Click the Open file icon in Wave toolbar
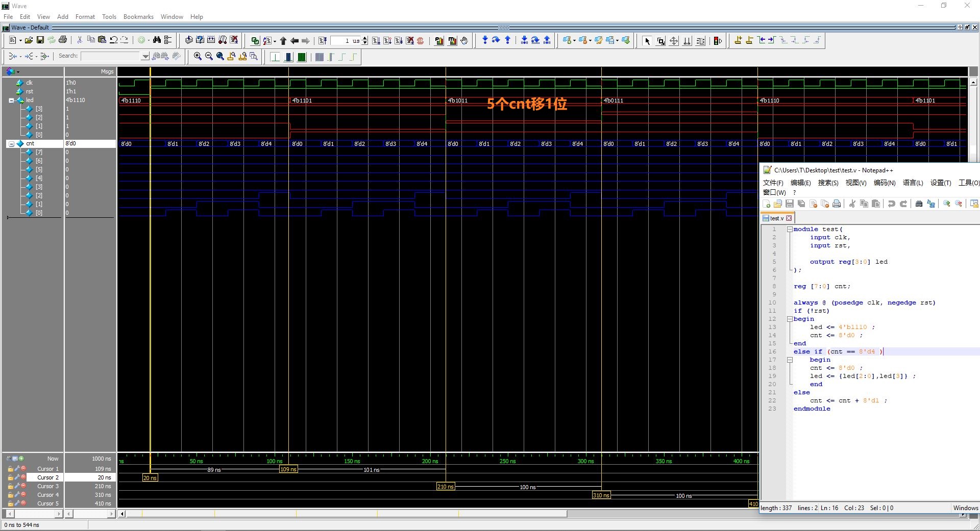 point(29,40)
